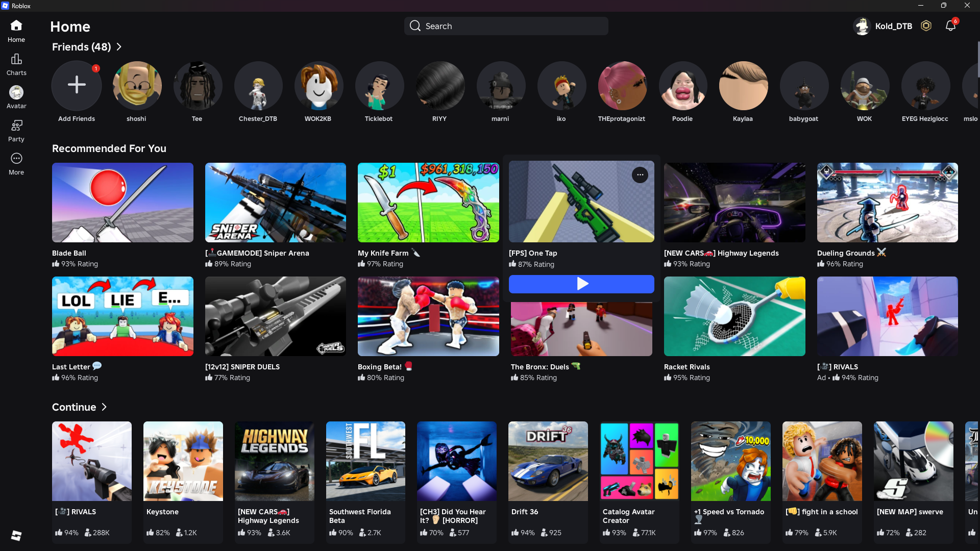Open the Robux balance icon
This screenshot has width=980, height=551.
click(926, 26)
